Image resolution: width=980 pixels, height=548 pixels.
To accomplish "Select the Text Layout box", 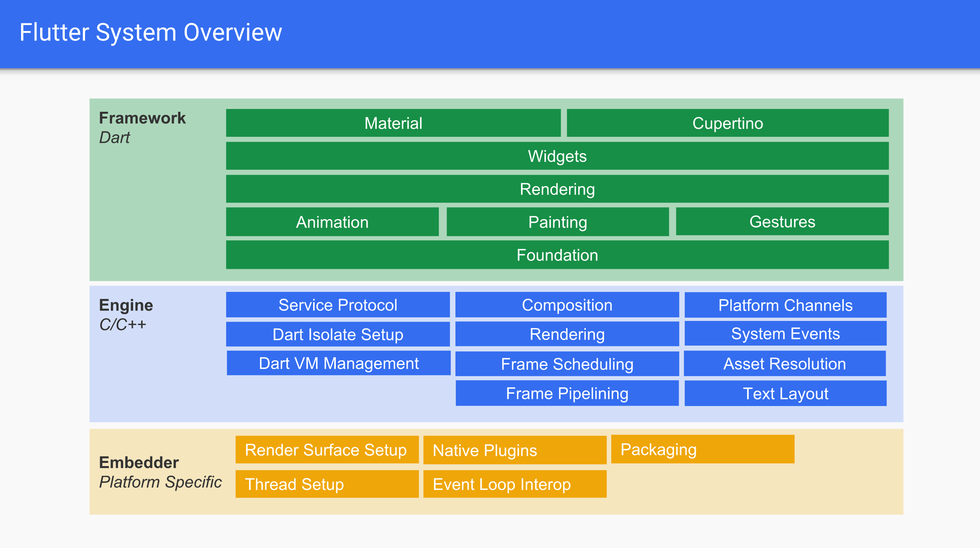I will 785,393.
